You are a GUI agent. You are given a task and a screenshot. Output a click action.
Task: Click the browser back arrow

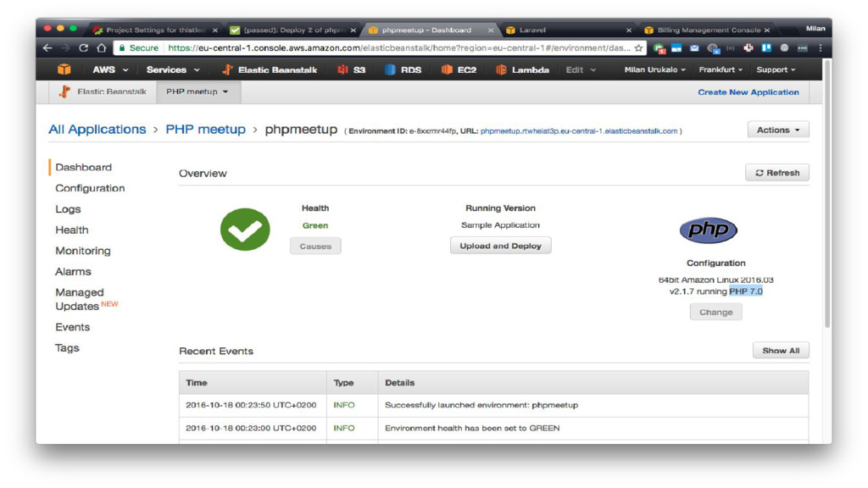tap(47, 48)
